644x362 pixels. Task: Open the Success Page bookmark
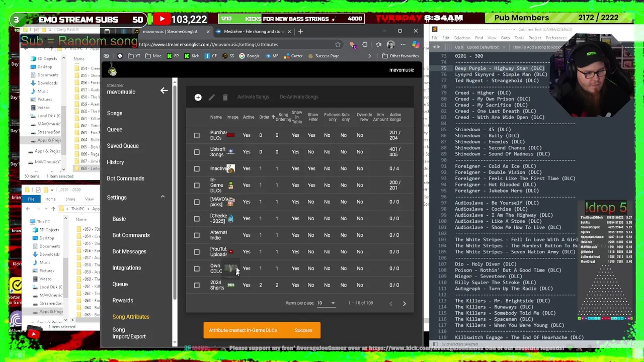324,56
